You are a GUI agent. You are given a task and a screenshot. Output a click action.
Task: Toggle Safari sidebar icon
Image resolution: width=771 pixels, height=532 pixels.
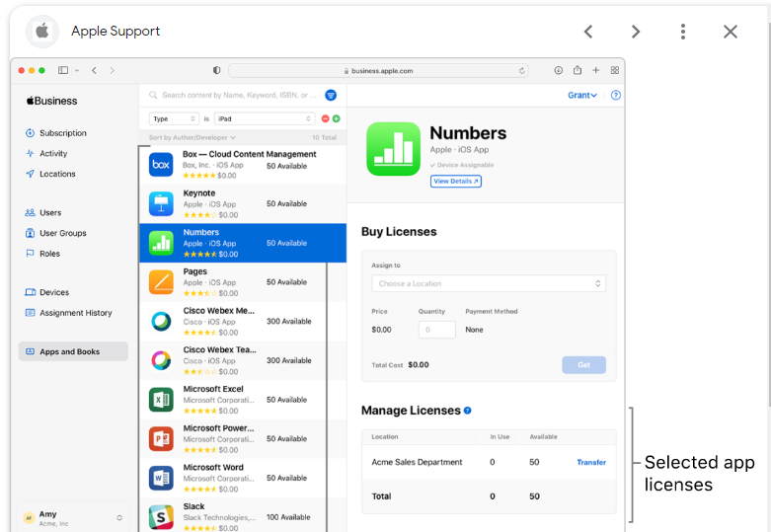click(x=63, y=70)
